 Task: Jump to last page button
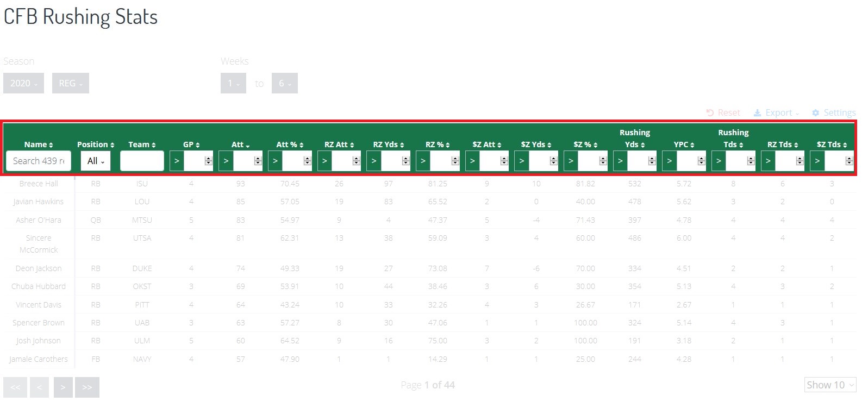(87, 387)
